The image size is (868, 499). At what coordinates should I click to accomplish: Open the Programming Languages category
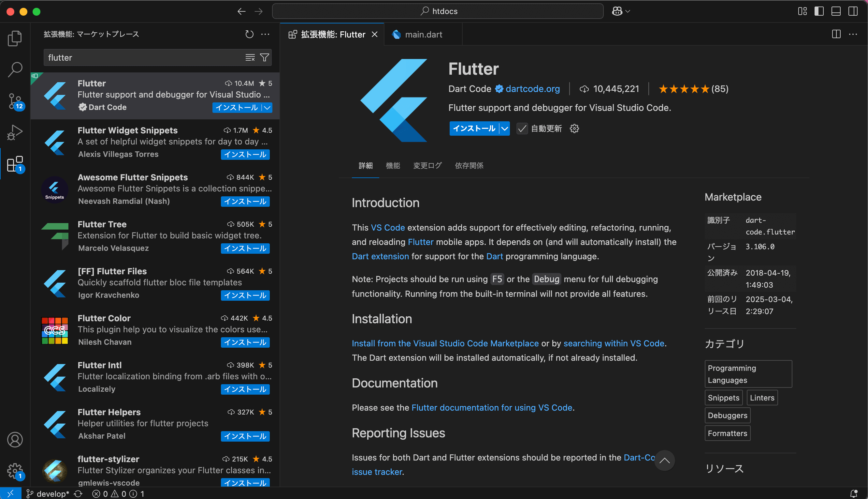[748, 374]
